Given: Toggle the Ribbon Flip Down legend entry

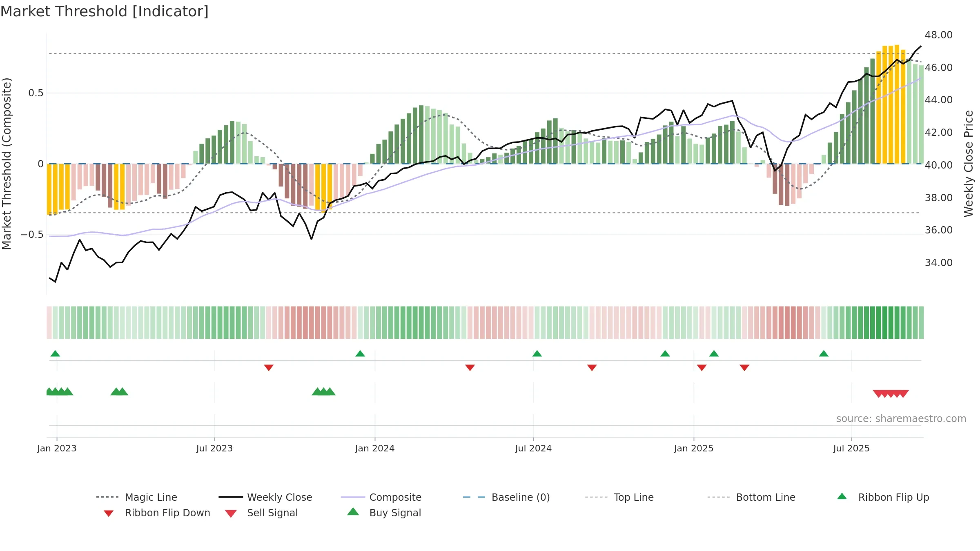Looking at the screenshot, I should [157, 513].
